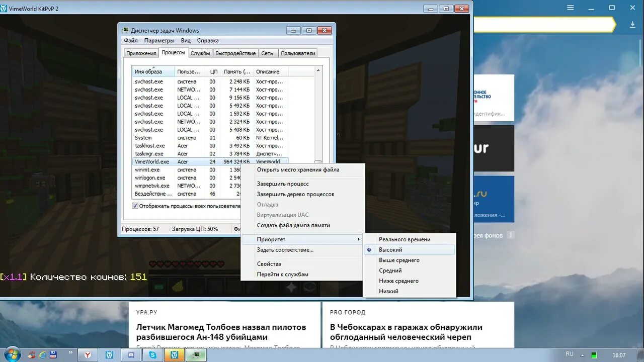Switch to the Службы tab

[x=200, y=53]
